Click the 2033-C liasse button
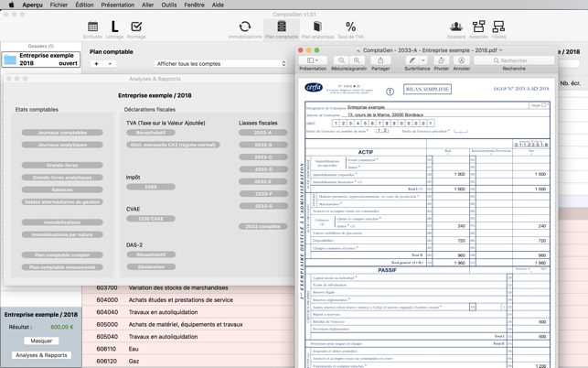 click(x=263, y=157)
